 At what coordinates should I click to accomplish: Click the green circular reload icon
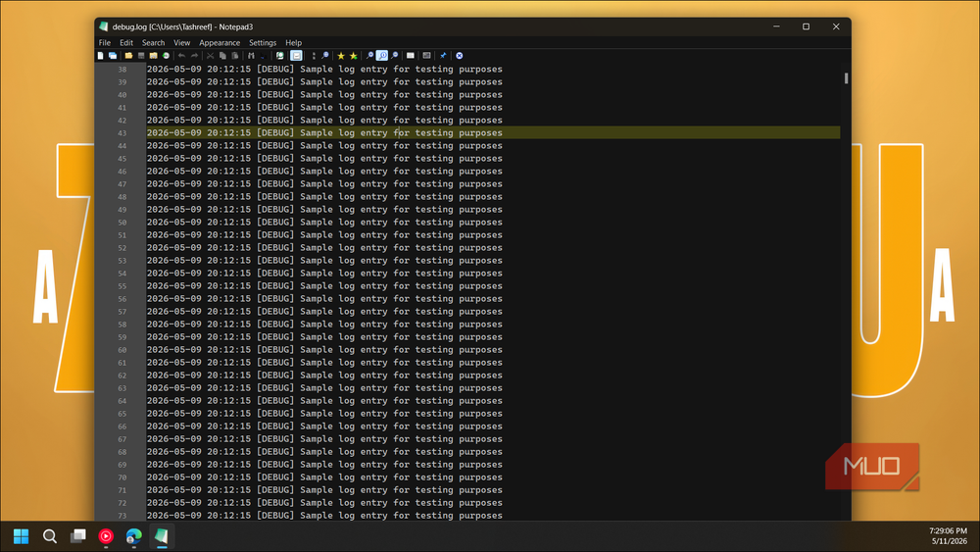click(167, 56)
